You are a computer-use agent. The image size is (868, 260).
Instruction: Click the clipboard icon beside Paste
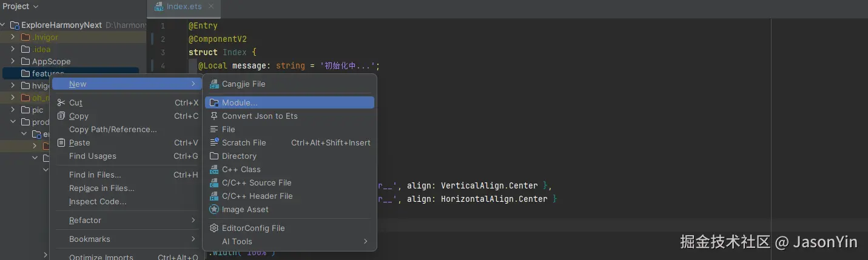pyautogui.click(x=61, y=143)
